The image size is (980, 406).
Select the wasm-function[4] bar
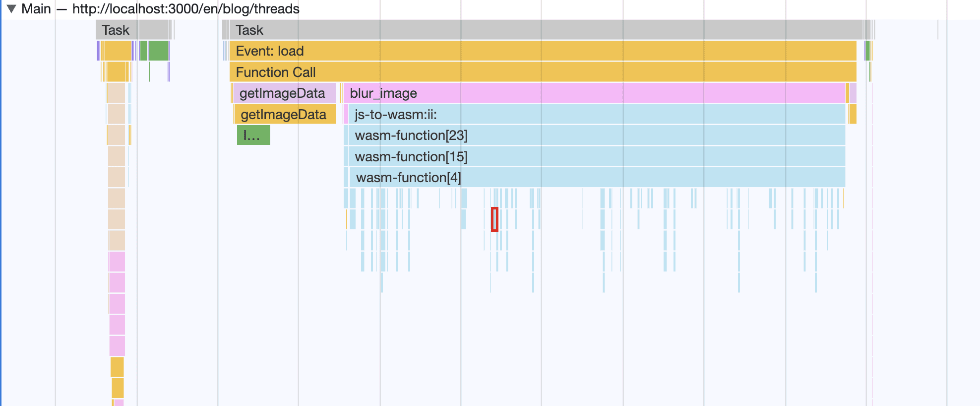tap(597, 177)
